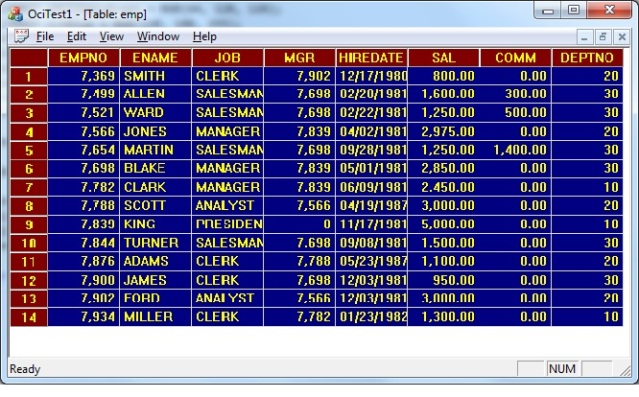Select the COMM column header
This screenshot has width=639, height=397.
[516, 57]
